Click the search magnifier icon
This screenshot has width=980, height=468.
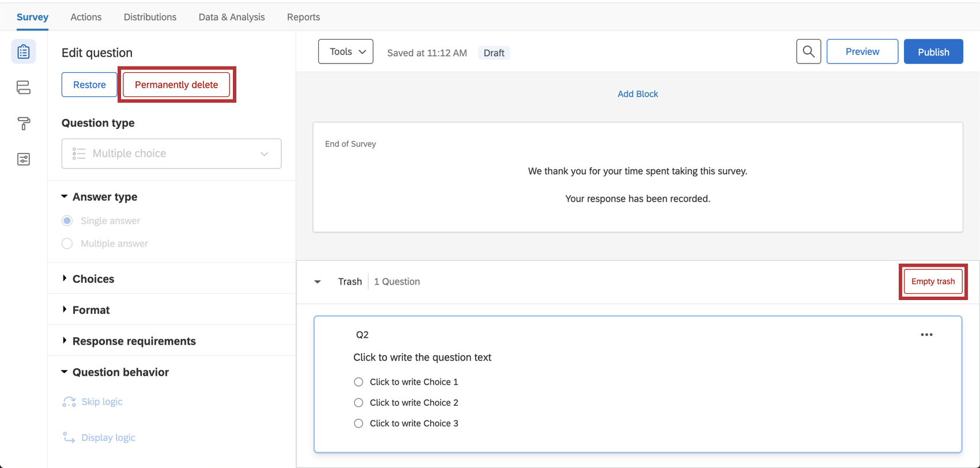(x=808, y=52)
